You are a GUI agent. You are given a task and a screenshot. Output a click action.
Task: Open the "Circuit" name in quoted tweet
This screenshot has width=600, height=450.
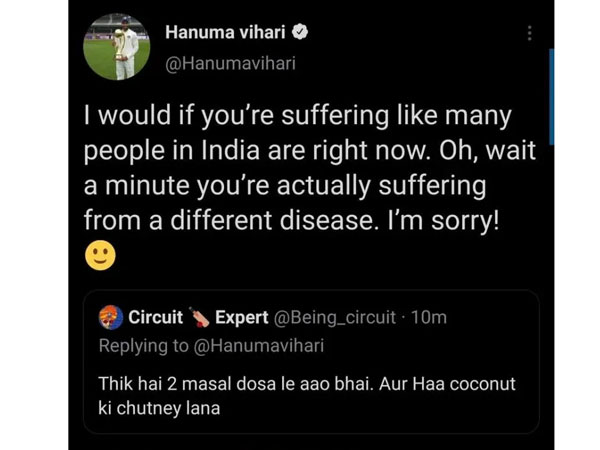(156, 318)
